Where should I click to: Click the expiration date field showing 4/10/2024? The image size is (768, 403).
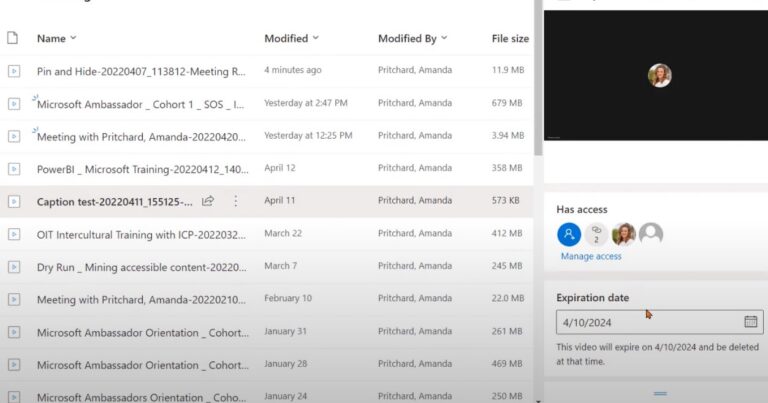click(x=647, y=322)
